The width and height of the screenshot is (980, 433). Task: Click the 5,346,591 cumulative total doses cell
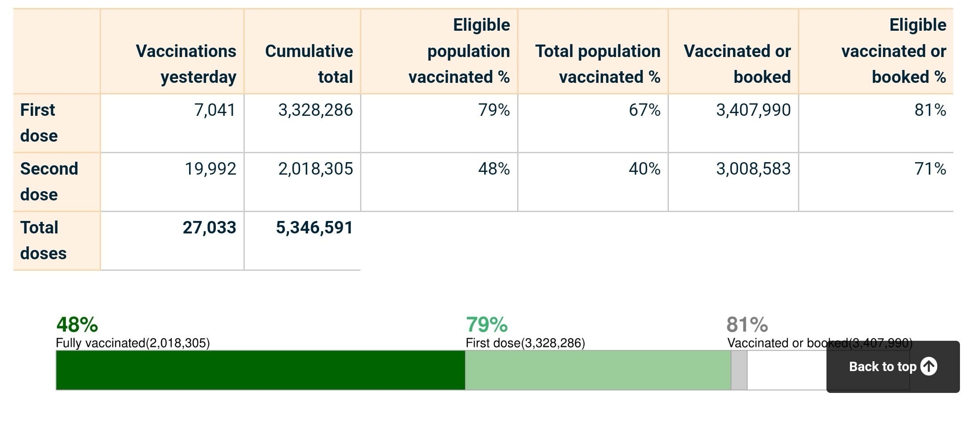[314, 228]
